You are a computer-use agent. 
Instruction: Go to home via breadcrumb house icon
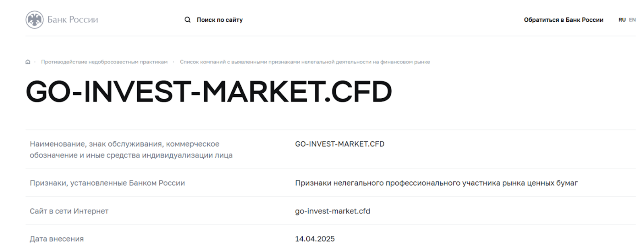coord(28,62)
